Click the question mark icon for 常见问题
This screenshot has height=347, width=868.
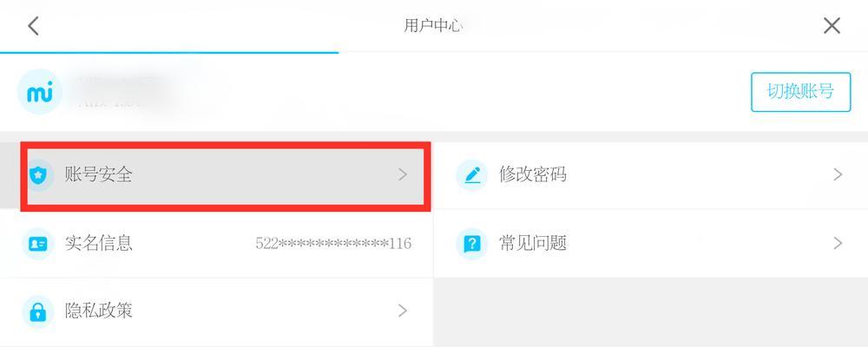point(471,244)
